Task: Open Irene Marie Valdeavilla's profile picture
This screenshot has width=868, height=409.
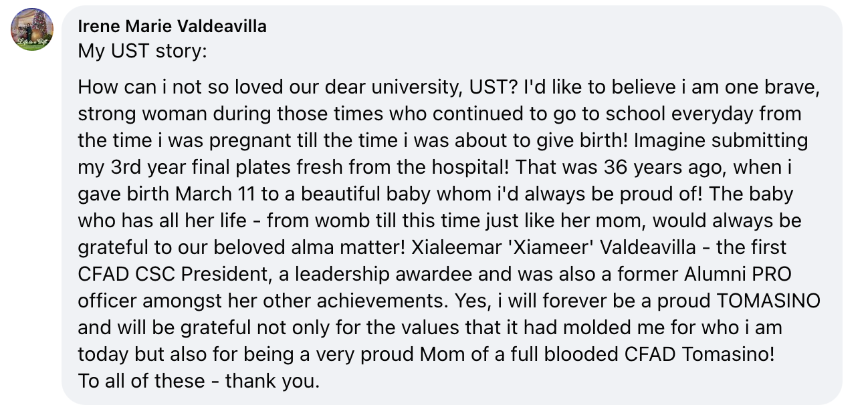Action: click(x=32, y=30)
